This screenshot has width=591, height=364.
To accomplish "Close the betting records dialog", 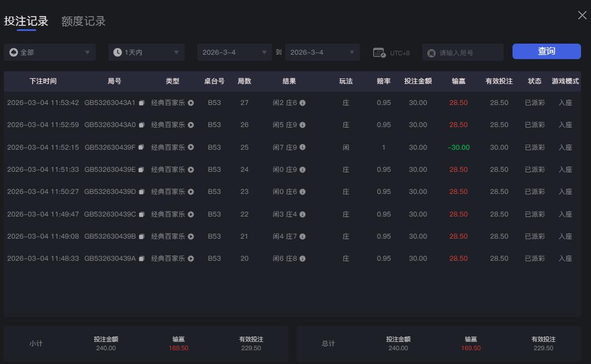I will 582,15.
